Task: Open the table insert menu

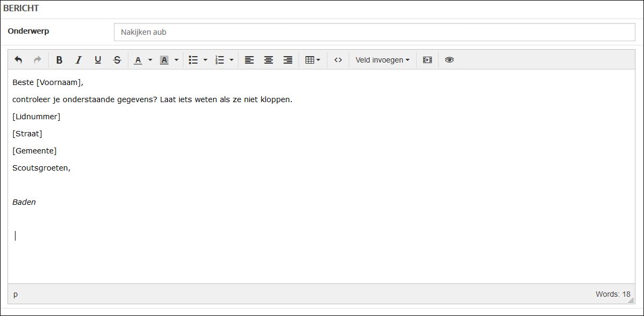Action: 312,60
